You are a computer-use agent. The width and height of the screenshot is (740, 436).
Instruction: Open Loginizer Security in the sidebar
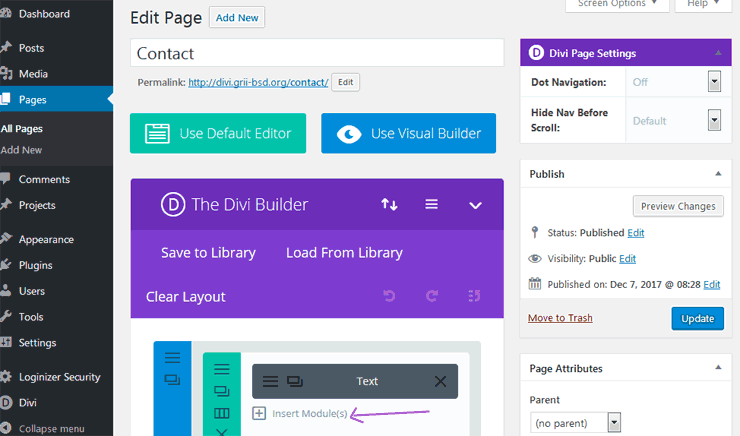[x=59, y=377]
